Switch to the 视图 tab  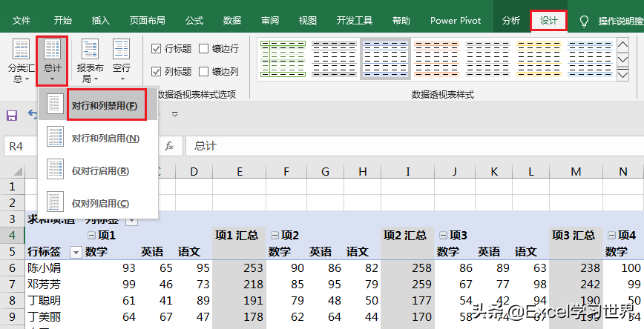(308, 21)
